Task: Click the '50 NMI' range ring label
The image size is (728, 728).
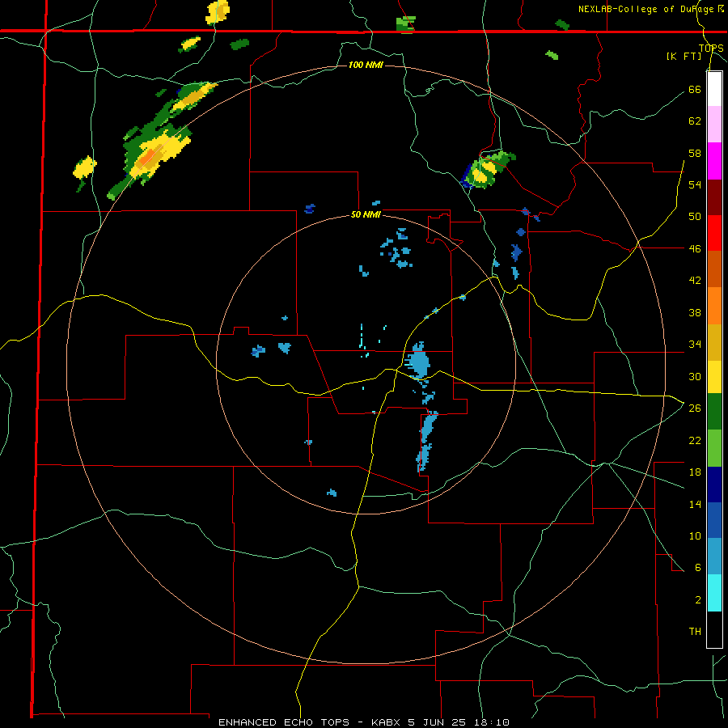Action: point(366,214)
